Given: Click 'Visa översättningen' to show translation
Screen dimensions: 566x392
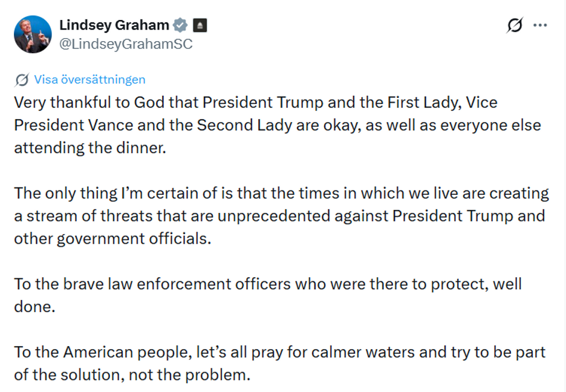Looking at the screenshot, I should (x=89, y=79).
